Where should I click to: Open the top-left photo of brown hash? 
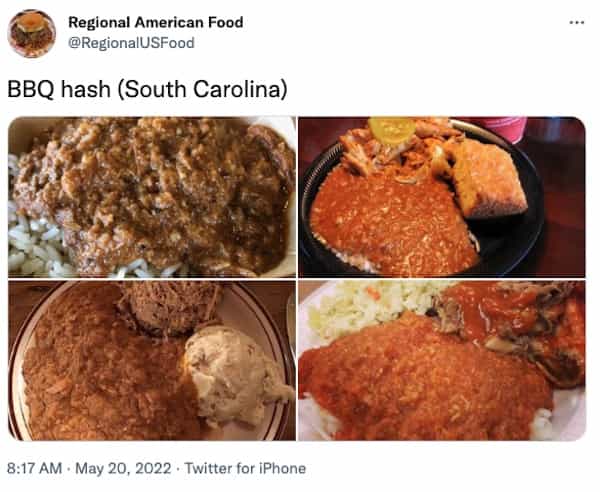tap(152, 197)
